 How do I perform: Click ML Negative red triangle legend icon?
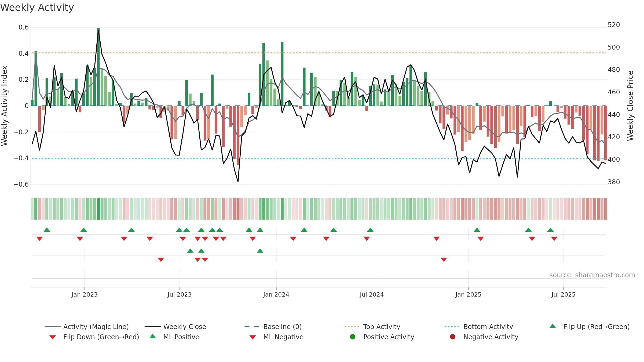pyautogui.click(x=253, y=337)
